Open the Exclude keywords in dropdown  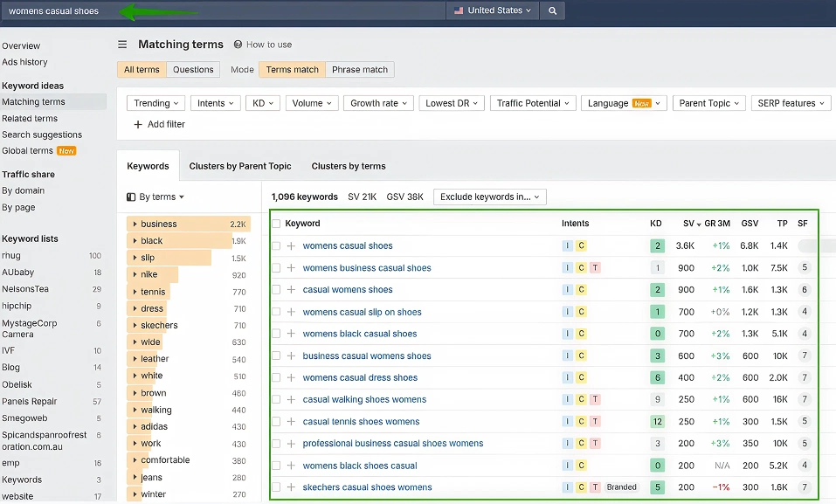pyautogui.click(x=490, y=197)
